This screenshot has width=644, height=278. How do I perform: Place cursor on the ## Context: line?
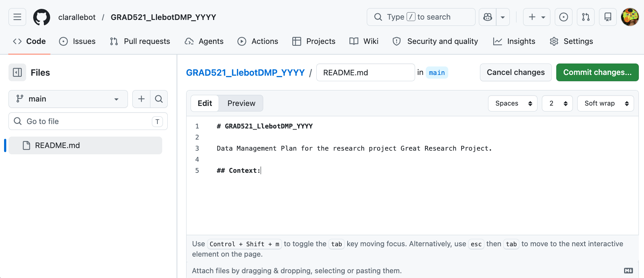point(239,171)
